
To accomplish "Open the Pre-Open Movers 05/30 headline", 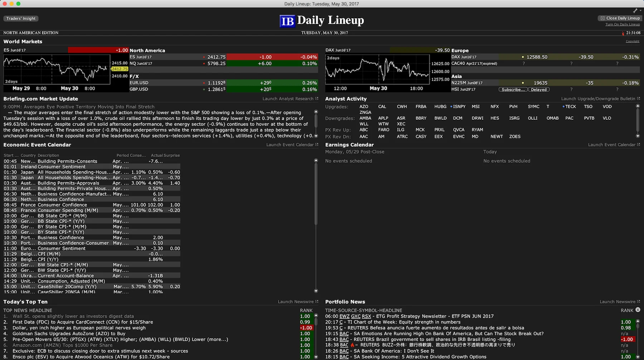I will (120, 339).
